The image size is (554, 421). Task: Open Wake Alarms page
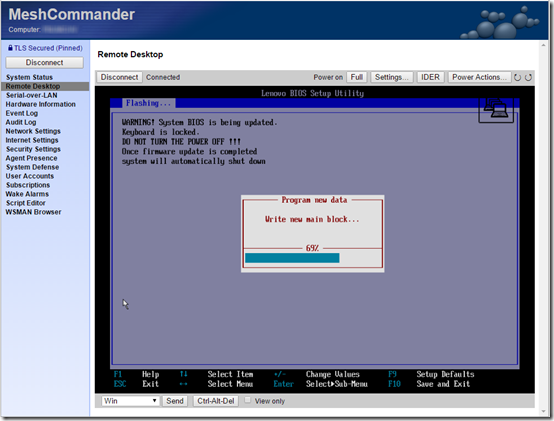pos(27,194)
